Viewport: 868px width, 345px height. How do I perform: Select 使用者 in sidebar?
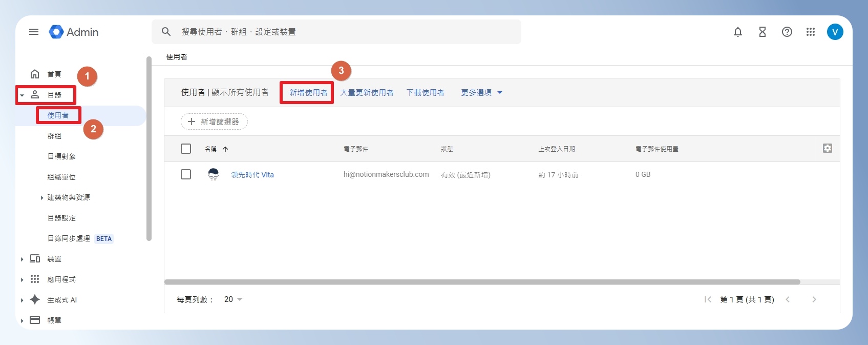click(x=58, y=115)
